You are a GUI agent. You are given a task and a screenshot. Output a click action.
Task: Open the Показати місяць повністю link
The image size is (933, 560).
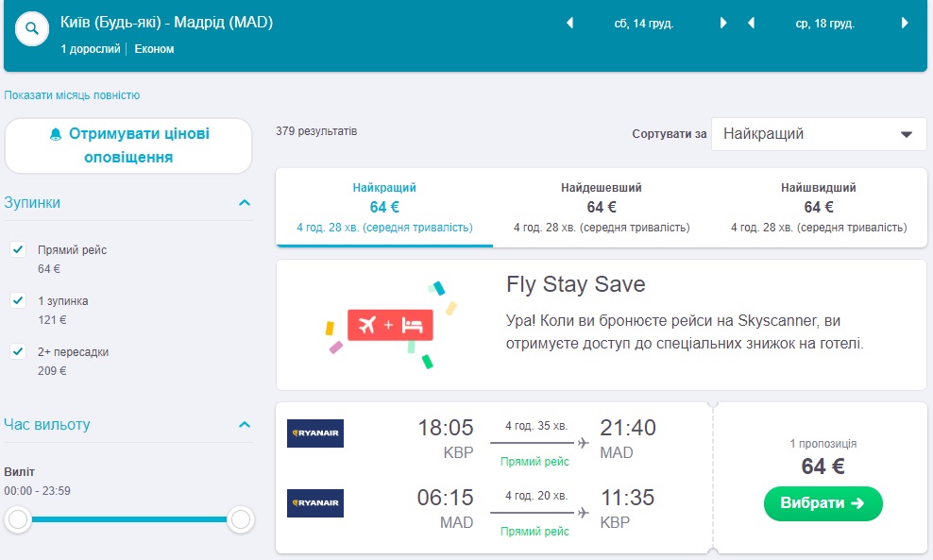pos(72,95)
